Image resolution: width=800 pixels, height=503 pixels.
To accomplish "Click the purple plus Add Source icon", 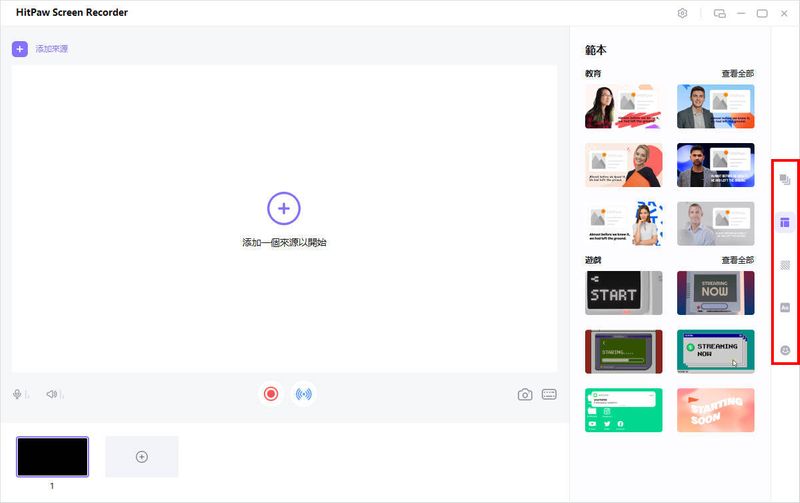I will [x=20, y=49].
